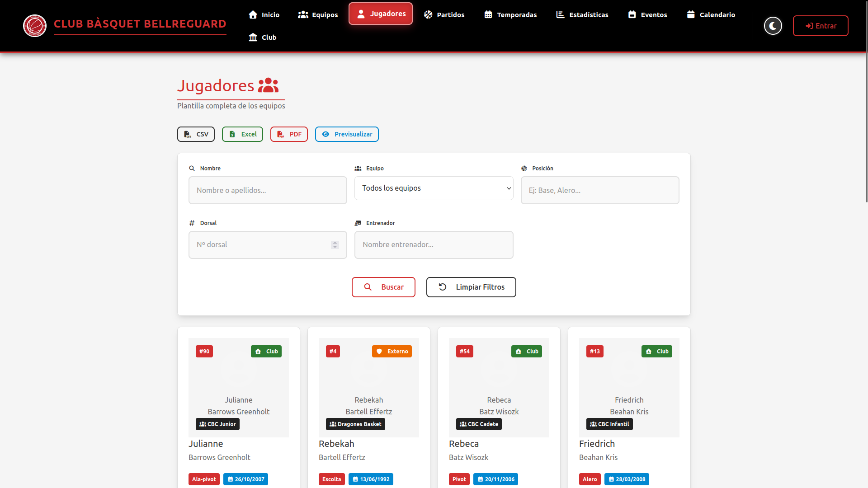Focus the Nº dorsal input field
The width and height of the screenshot is (868, 488).
tap(268, 245)
